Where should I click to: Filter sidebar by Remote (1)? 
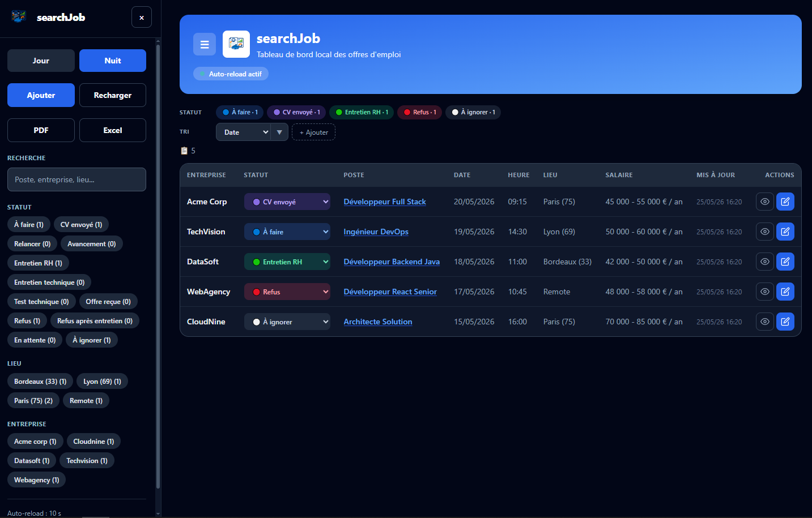tap(86, 401)
